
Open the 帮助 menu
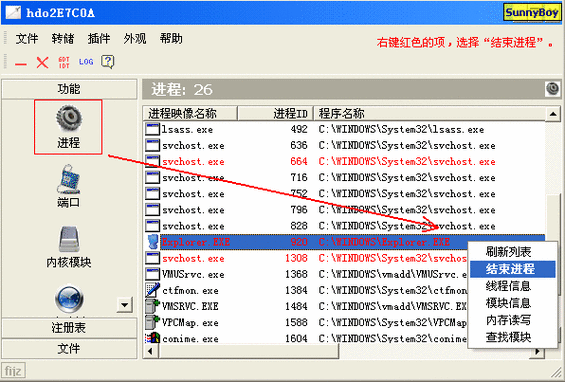tap(171, 39)
